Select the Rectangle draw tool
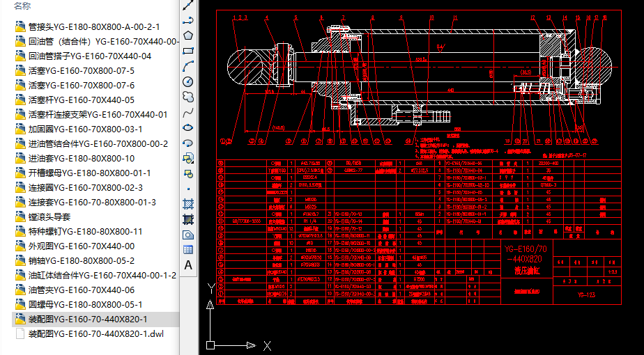This screenshot has width=644, height=355. pyautogui.click(x=187, y=51)
